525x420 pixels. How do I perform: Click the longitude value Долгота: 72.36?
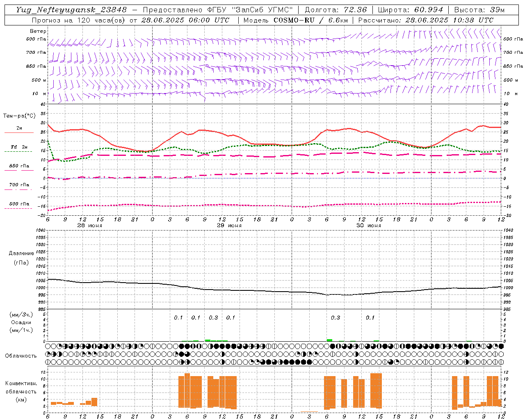pos(336,10)
